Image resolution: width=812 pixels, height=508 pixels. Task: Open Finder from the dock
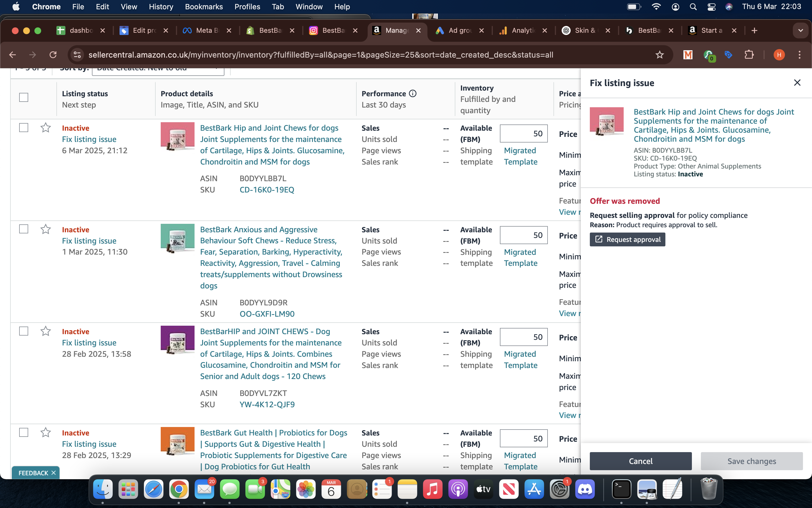[x=102, y=489]
